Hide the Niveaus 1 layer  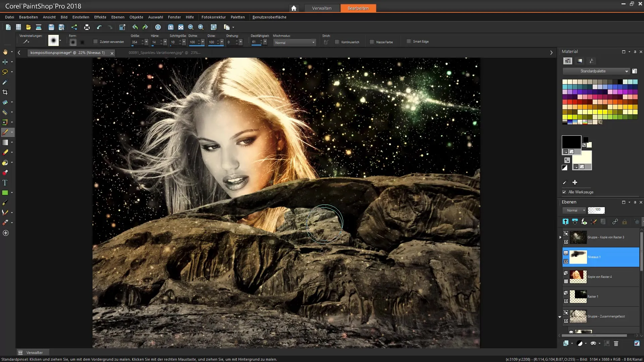566,261
